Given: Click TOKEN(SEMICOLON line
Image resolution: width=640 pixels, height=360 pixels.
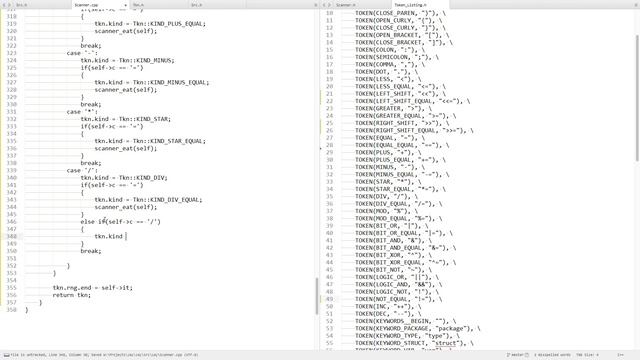Looking at the screenshot, I should pos(397,57).
